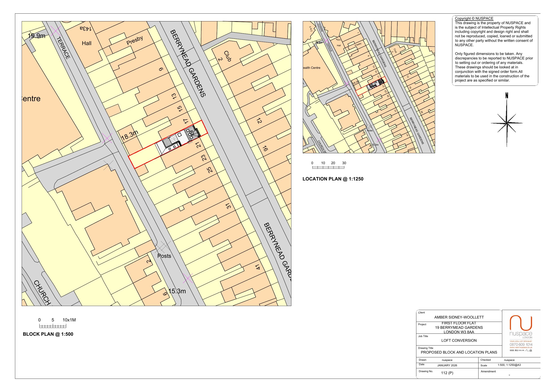Image resolution: width=555 pixels, height=392 pixels.
Task: Click the www.i-want-nuspace.co.uk web address
Action: 521,348
